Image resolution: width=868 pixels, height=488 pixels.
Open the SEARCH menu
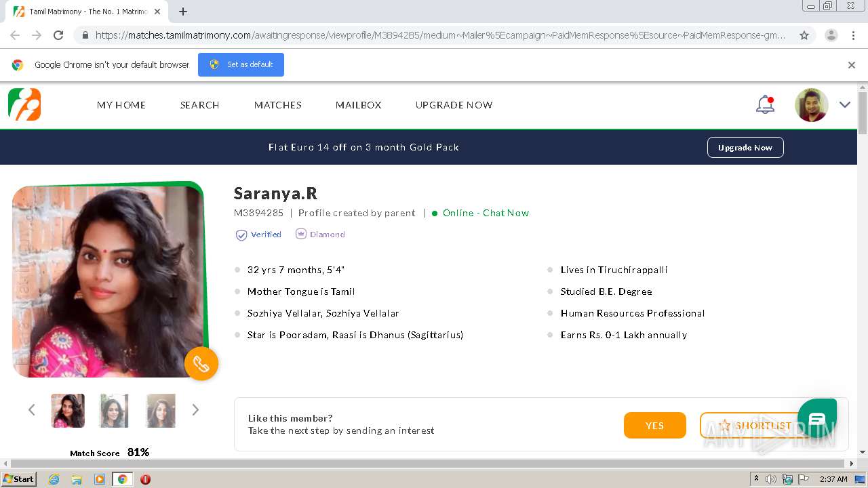pos(199,105)
